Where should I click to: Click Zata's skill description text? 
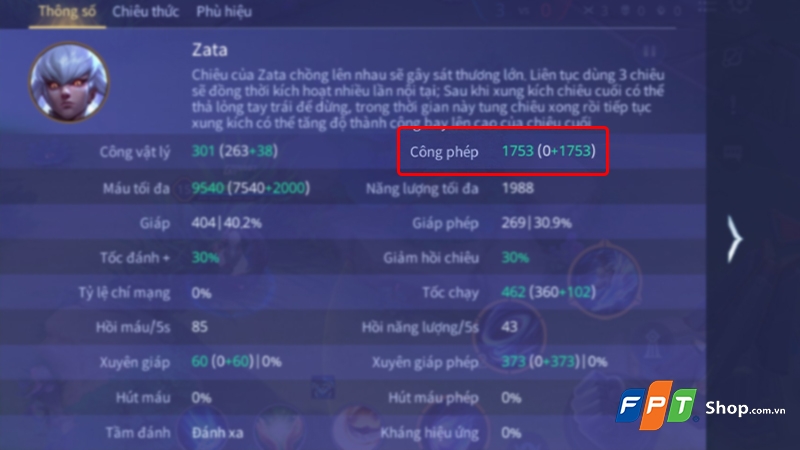tap(428, 98)
